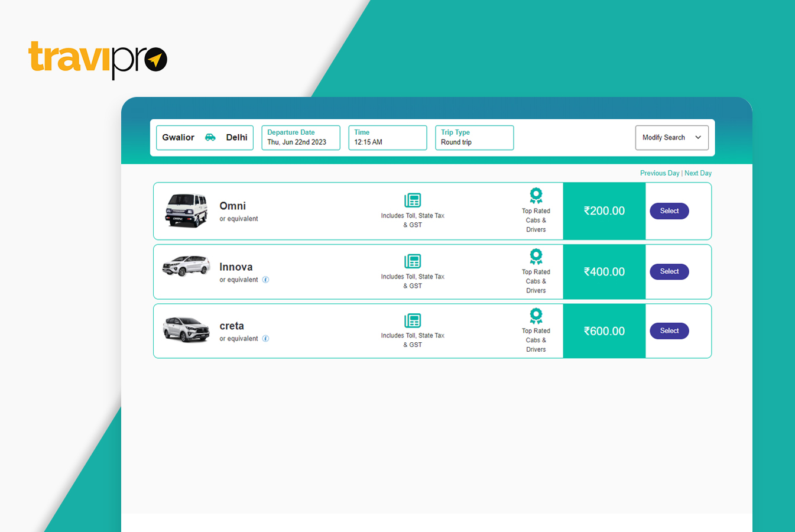Click the creta car name
The height and width of the screenshot is (532, 795).
(x=232, y=326)
